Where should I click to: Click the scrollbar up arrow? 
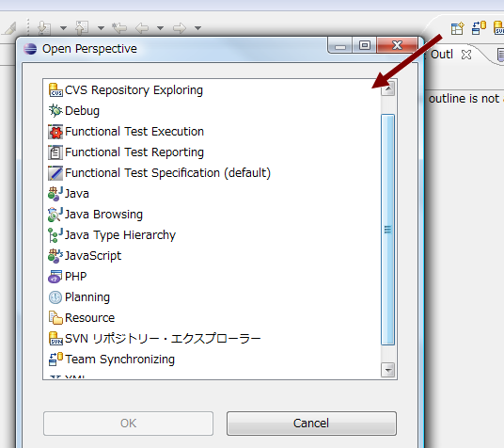(388, 88)
